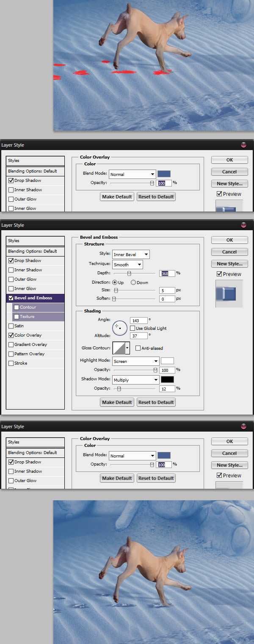
Task: Click Cancel in the Bevel and Emboss dialog
Action: tap(229, 252)
